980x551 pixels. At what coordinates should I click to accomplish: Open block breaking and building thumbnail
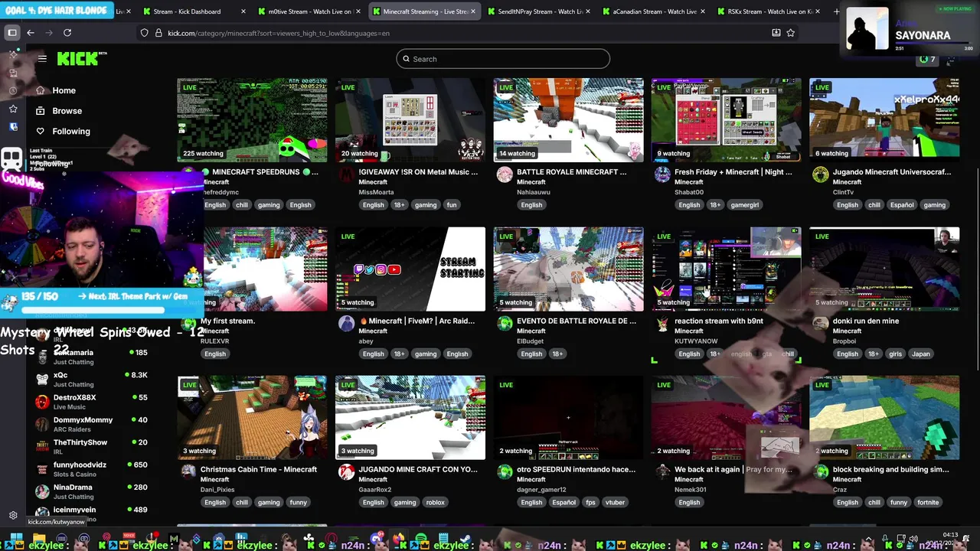[884, 418]
